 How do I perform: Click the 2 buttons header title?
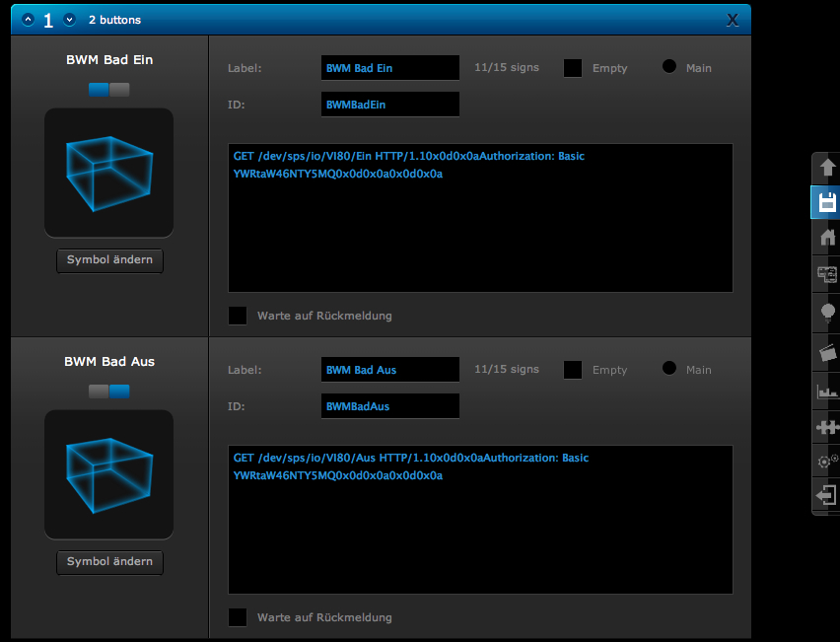(114, 20)
